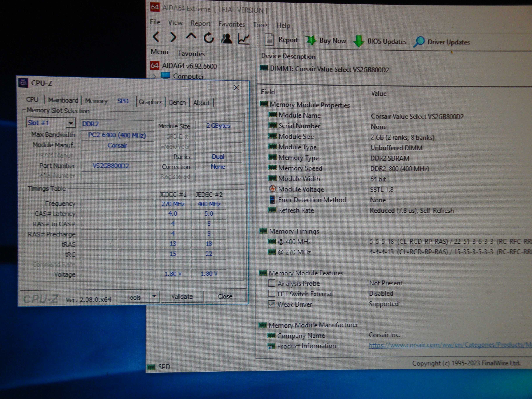The image size is (532, 399).
Task: Click the CPU-Z icon in its title bar
Action: (x=23, y=83)
